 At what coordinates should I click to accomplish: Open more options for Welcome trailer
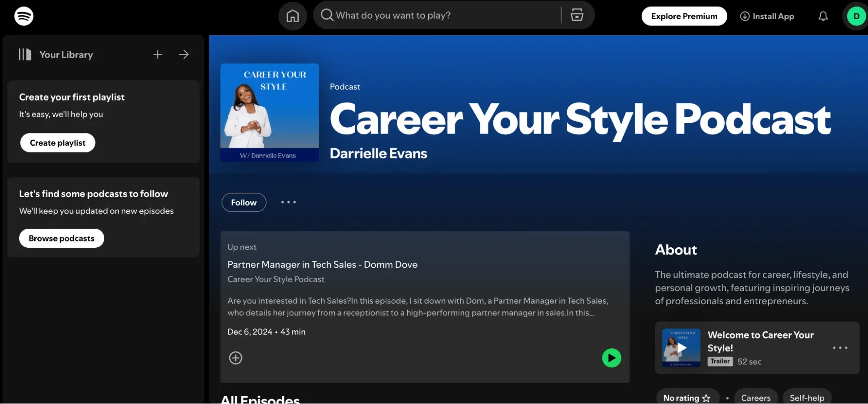pos(840,348)
